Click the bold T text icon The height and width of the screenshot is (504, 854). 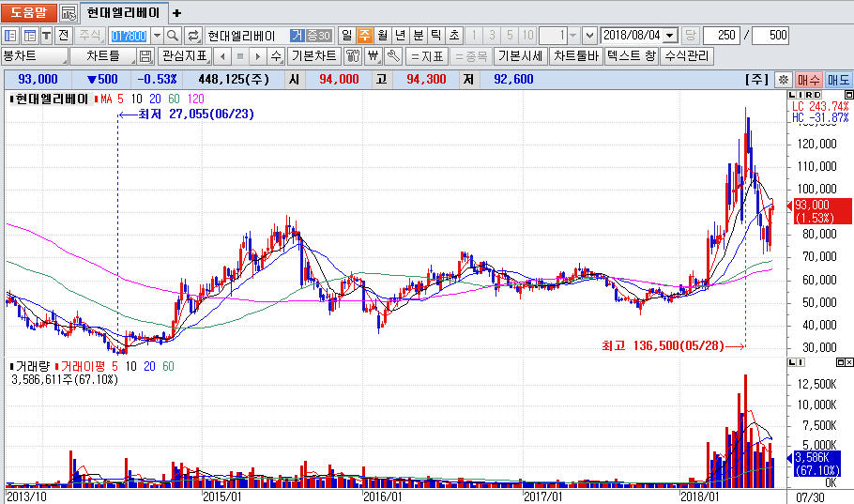click(46, 35)
